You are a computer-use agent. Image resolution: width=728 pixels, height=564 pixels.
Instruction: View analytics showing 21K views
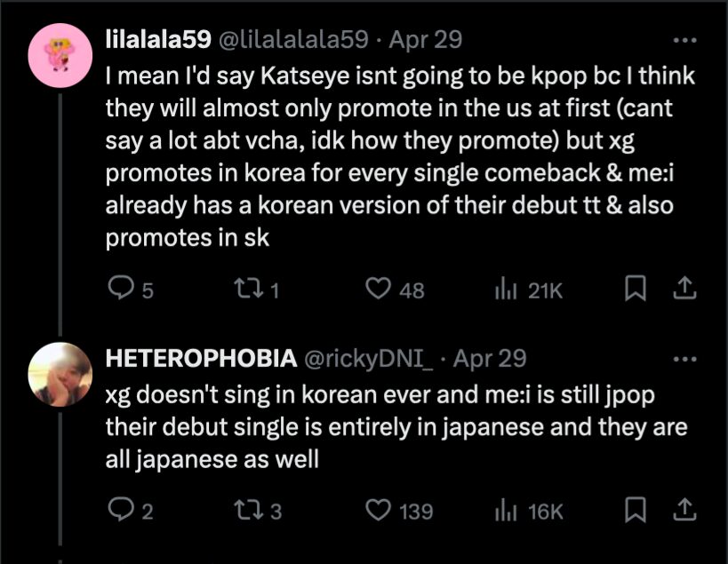504,289
